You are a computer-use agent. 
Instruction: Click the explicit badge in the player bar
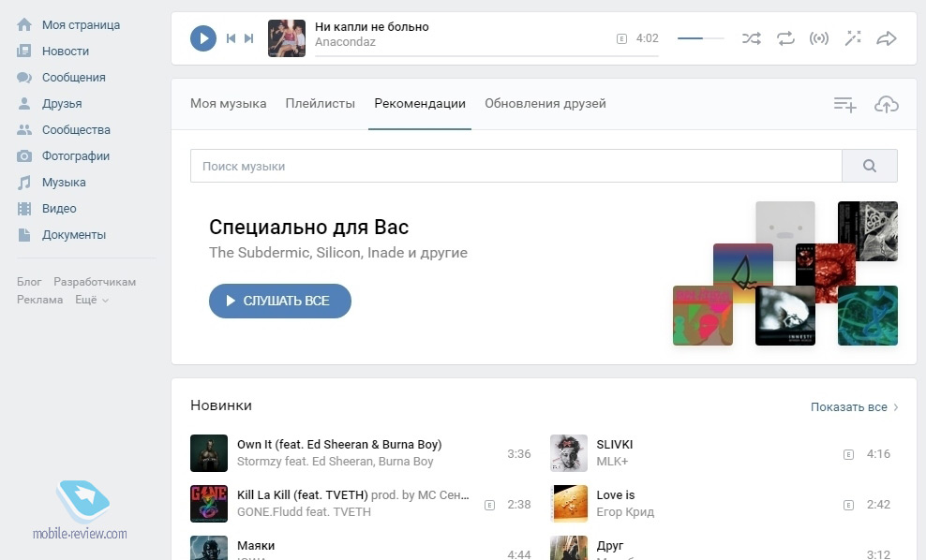click(621, 39)
